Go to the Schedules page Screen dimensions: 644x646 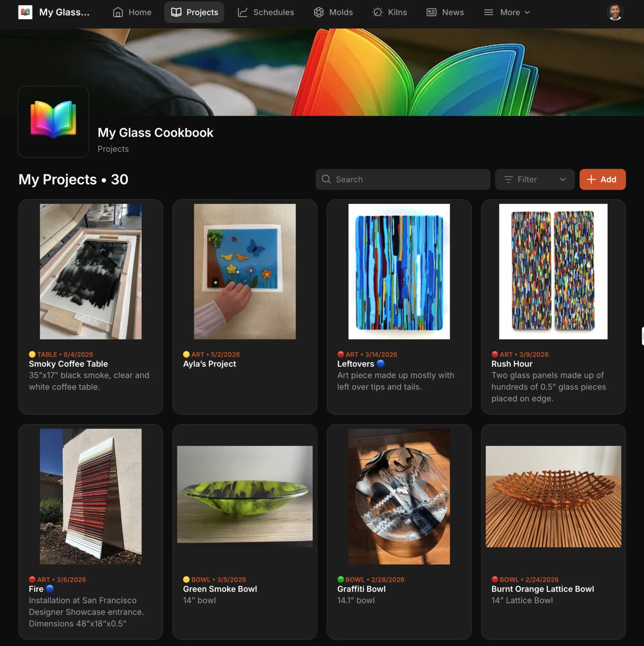(x=266, y=12)
